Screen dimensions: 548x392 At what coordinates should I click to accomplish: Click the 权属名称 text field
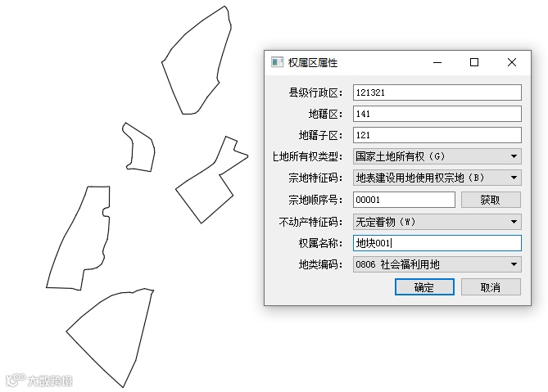click(437, 243)
